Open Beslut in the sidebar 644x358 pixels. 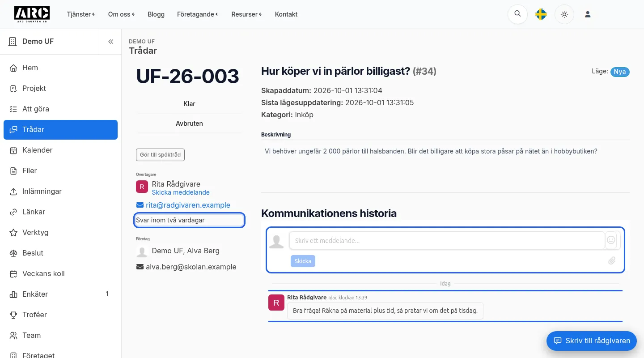[60, 253]
